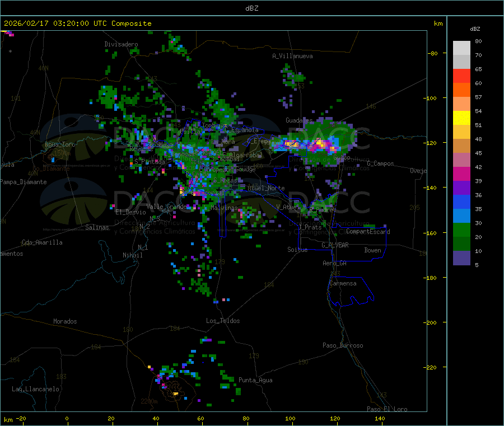Click the Pampa_Diamante label

coord(24,182)
